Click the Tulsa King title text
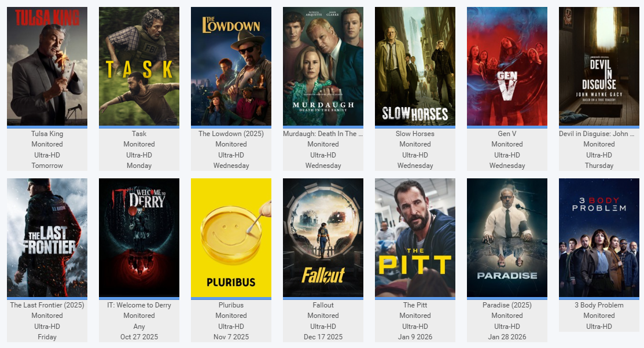Screen dimensions: 644x348 47,134
